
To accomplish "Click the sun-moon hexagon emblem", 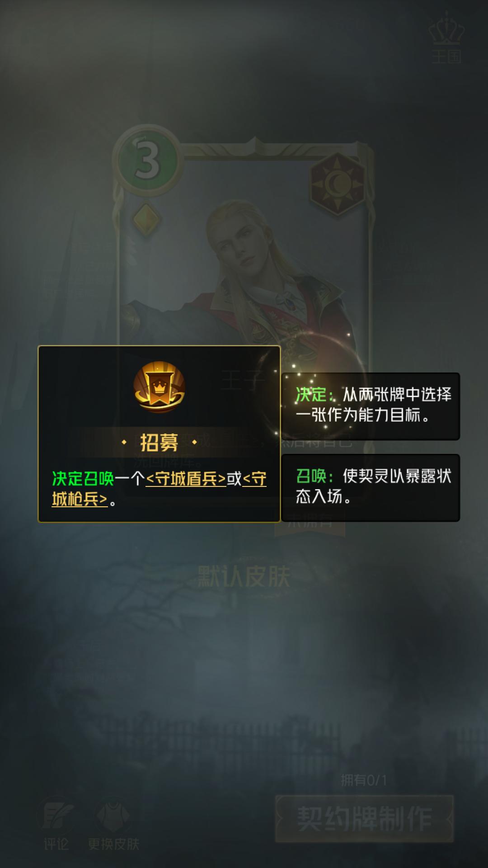I will pyautogui.click(x=337, y=184).
